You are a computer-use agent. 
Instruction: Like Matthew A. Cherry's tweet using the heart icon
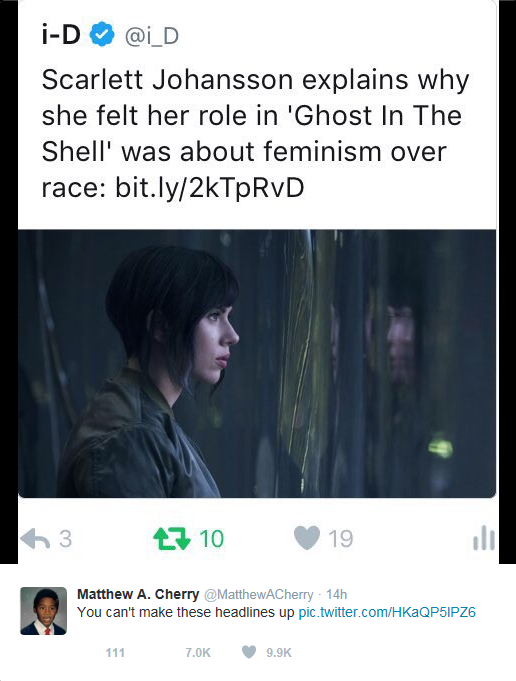[248, 652]
